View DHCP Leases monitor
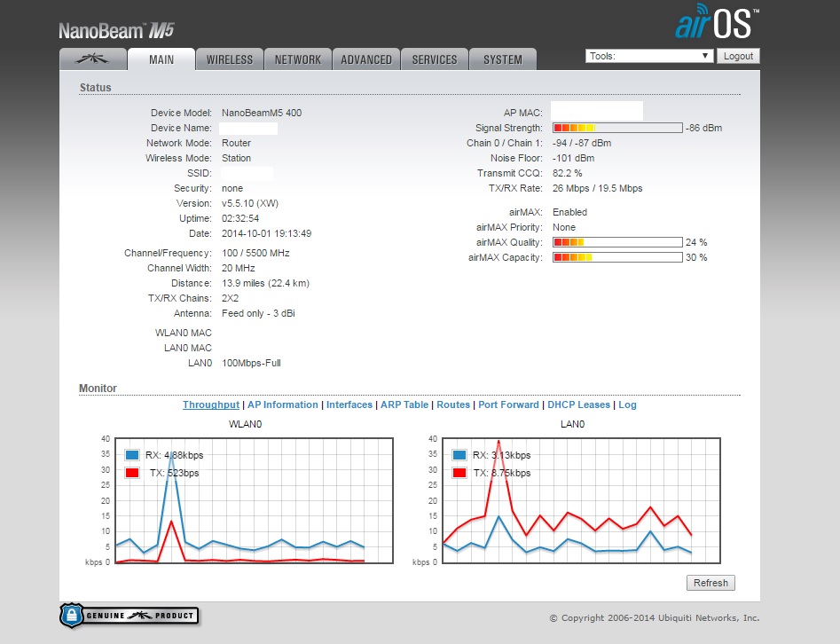Screen dimensions: 840x644 click(578, 404)
